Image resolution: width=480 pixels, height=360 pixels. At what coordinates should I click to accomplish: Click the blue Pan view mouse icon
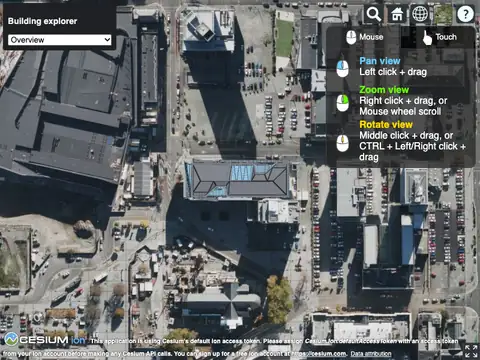(x=343, y=68)
